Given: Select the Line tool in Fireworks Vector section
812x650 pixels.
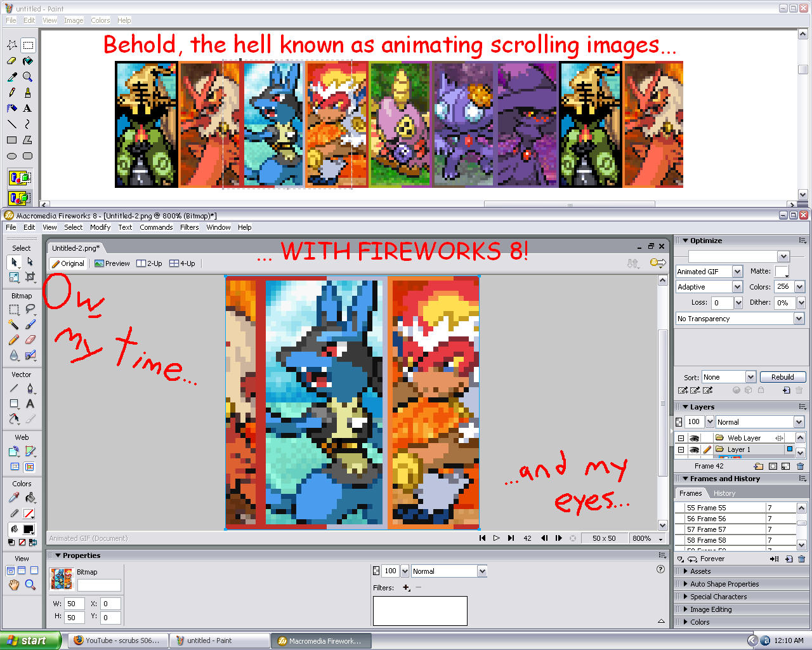Looking at the screenshot, I should point(14,388).
